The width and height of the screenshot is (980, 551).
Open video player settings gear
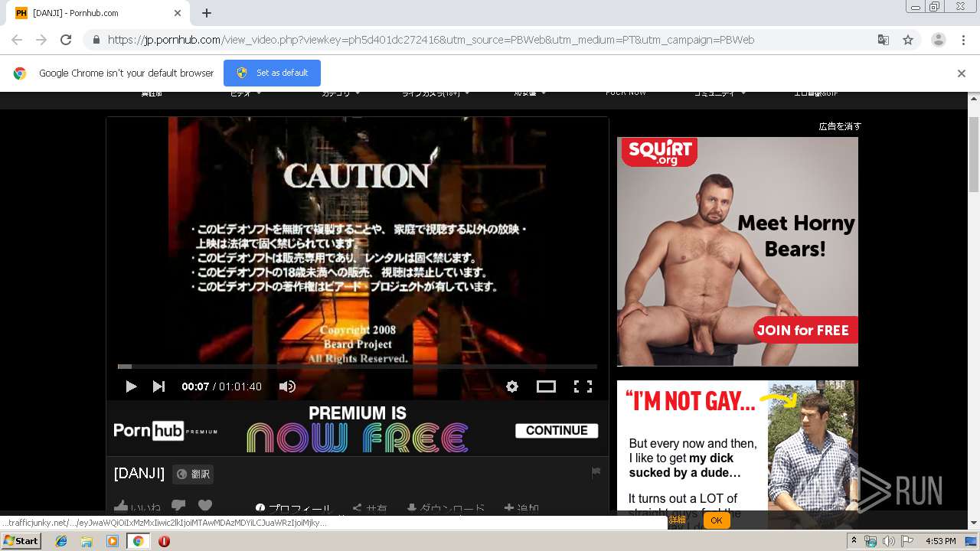click(x=512, y=386)
